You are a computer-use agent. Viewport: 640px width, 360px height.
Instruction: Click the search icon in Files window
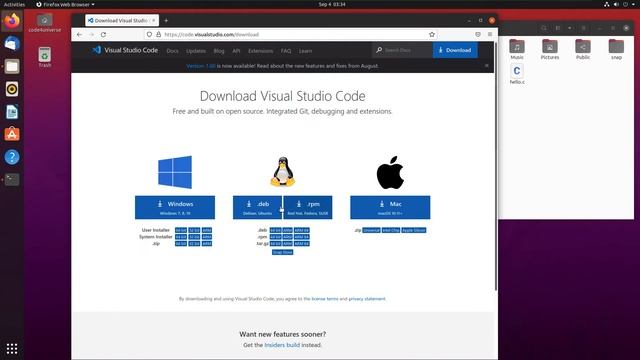coord(544,28)
